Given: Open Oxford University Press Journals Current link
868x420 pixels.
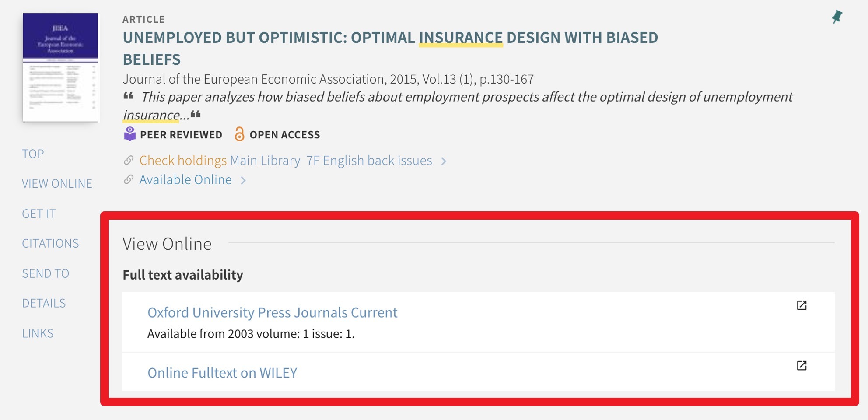Looking at the screenshot, I should (x=272, y=312).
